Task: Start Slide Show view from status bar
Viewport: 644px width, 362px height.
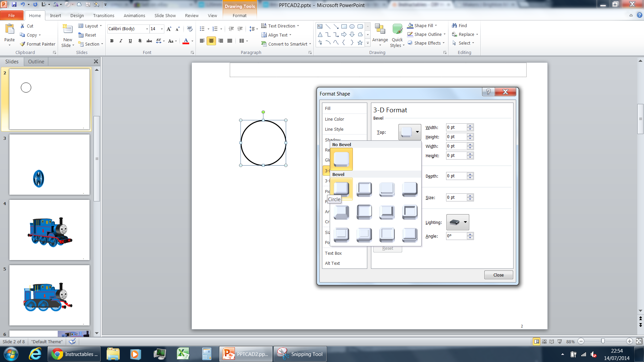Action: pyautogui.click(x=559, y=342)
